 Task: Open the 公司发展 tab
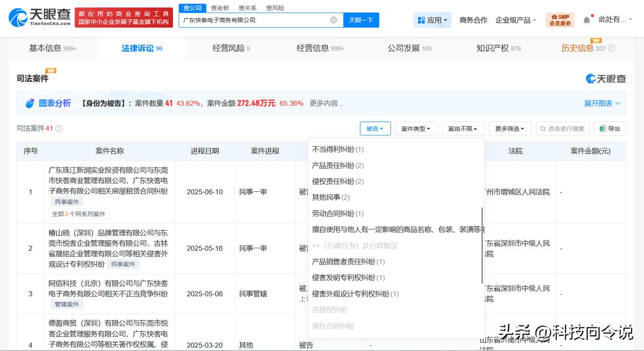click(x=410, y=48)
